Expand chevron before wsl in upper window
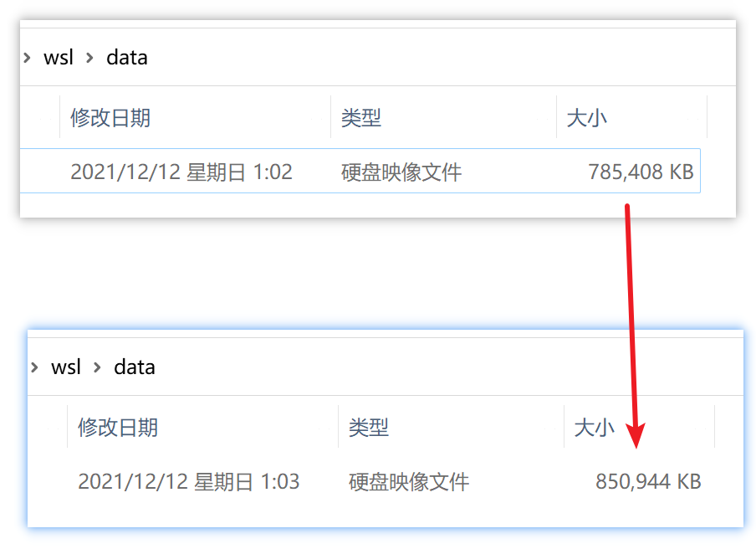 point(27,58)
